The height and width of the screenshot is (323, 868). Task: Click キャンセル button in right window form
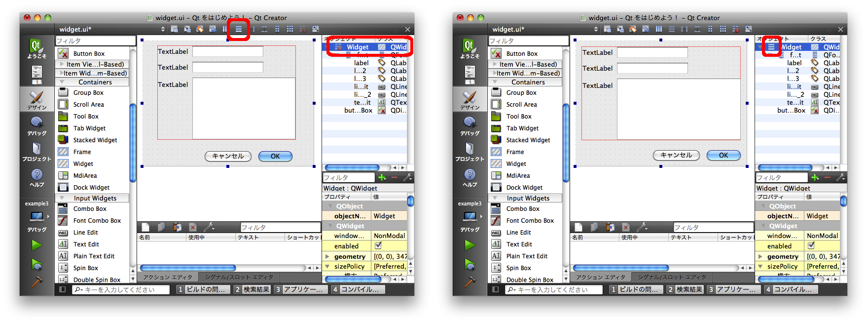(676, 155)
